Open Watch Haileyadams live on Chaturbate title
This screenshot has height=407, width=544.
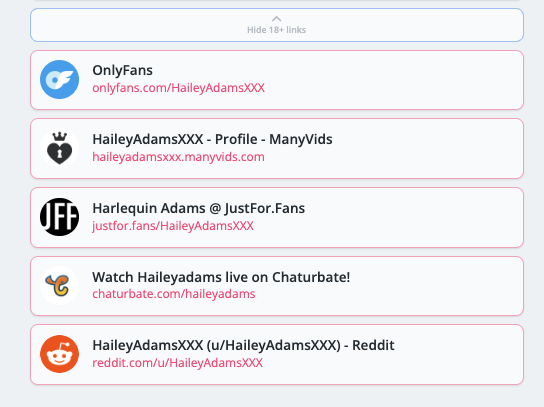coord(221,277)
